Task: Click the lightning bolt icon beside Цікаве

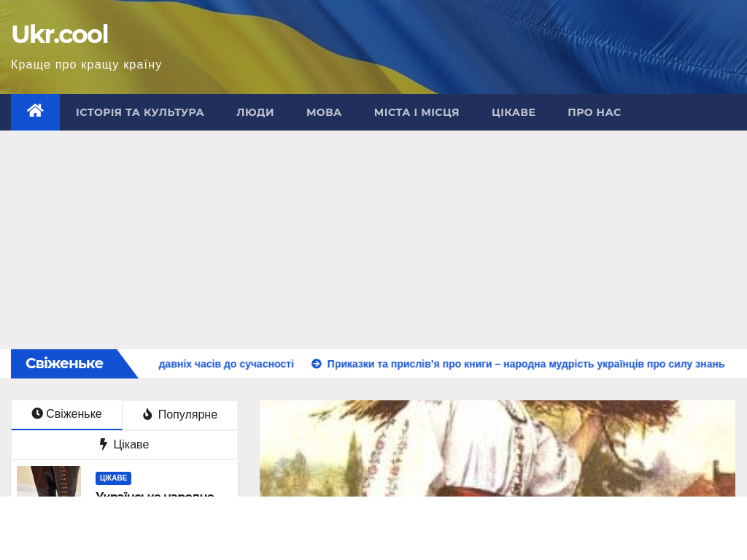Action: 104,444
